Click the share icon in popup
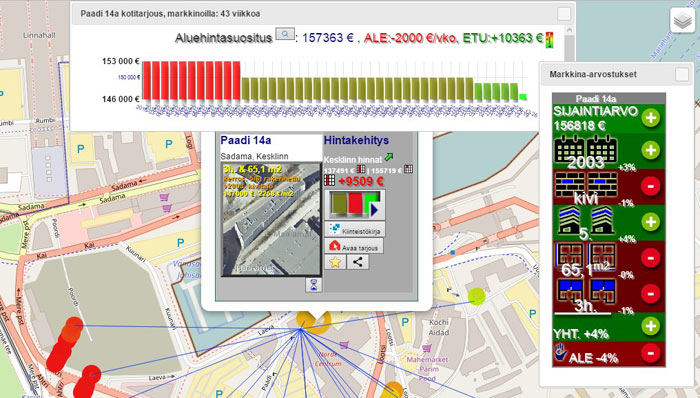700x398 pixels. coord(358,262)
